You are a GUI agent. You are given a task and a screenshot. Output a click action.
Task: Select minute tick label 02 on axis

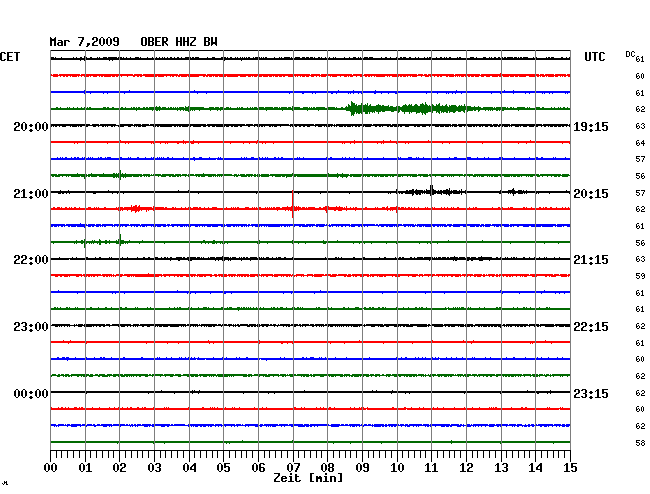[119, 467]
